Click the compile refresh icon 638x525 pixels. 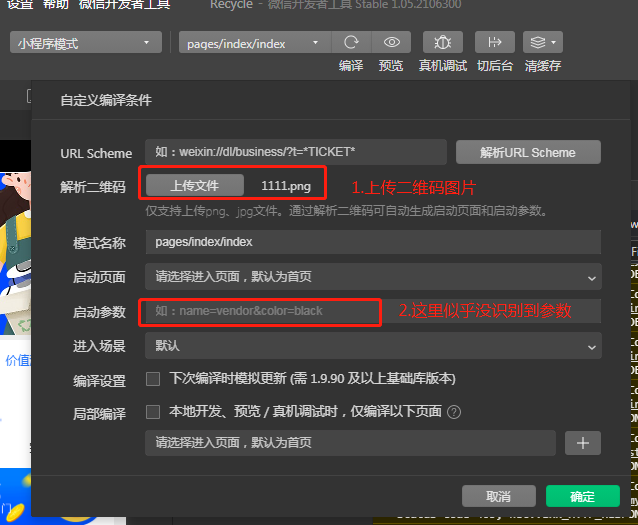(x=351, y=42)
